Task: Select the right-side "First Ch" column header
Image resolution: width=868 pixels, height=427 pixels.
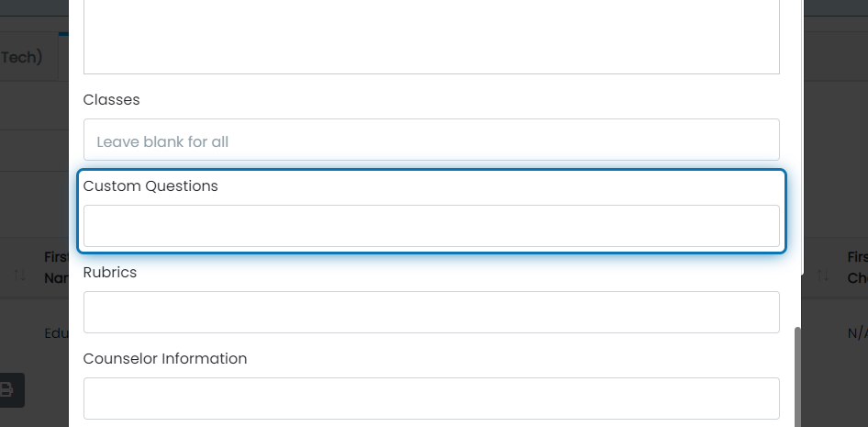Action: coord(858,267)
